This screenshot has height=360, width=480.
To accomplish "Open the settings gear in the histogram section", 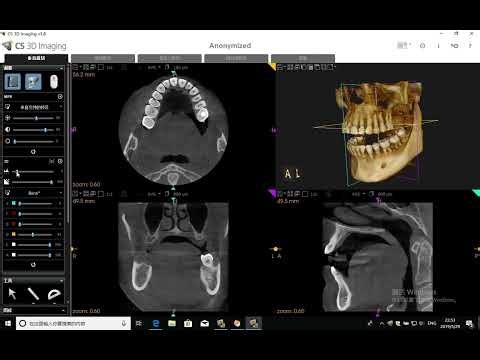I will coord(60,161).
